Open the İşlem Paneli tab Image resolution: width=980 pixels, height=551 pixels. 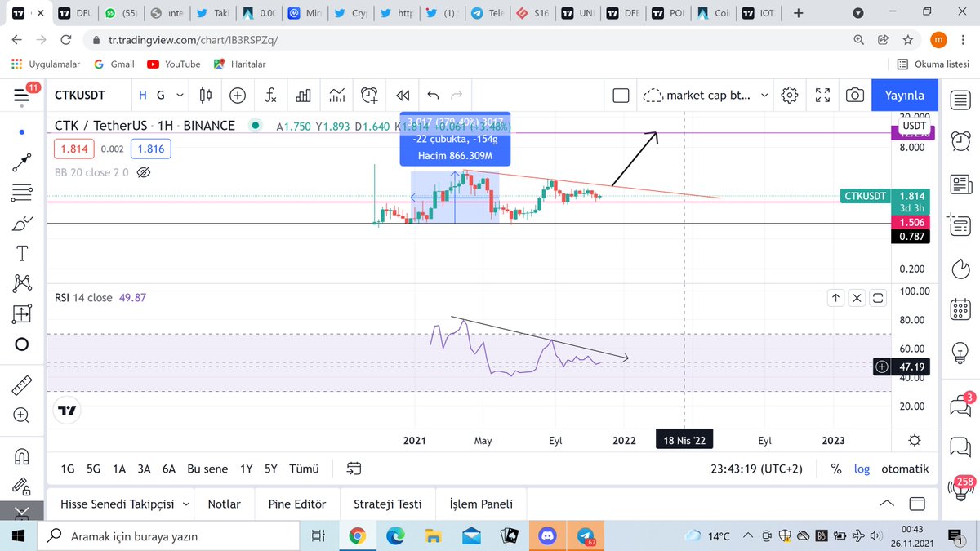tap(481, 504)
